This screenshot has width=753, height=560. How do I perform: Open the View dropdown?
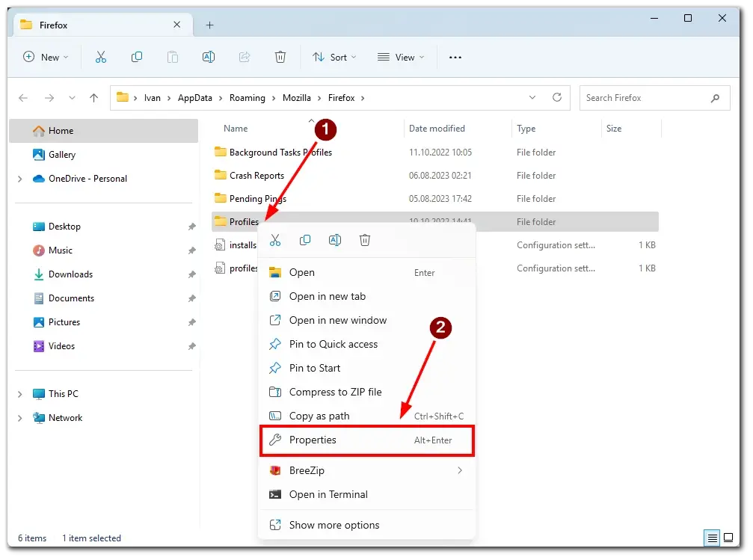(401, 57)
